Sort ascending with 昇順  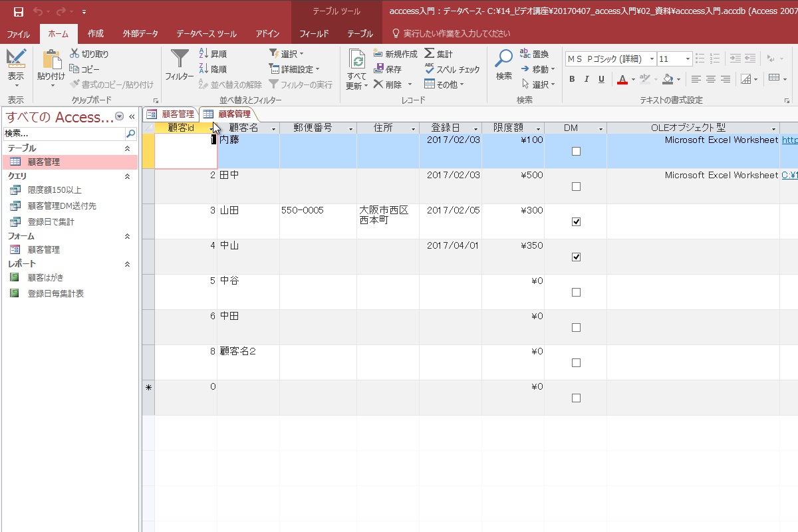pos(213,54)
